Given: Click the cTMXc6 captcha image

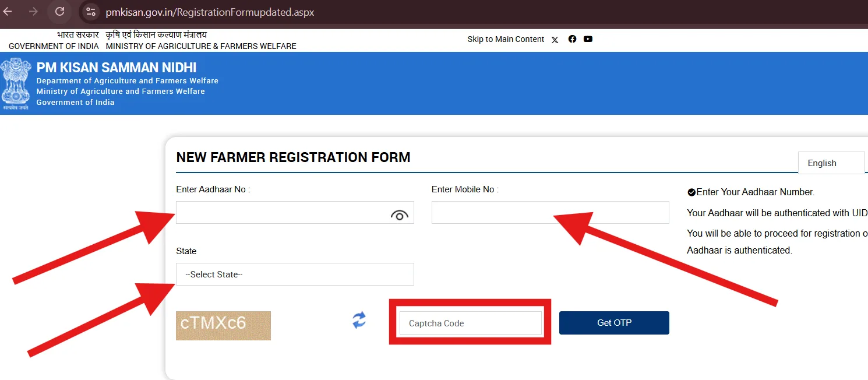Looking at the screenshot, I should point(223,326).
